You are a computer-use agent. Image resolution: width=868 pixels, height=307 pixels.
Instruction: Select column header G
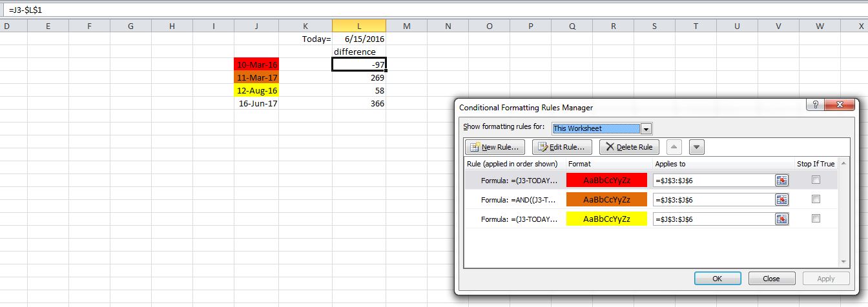pos(131,26)
